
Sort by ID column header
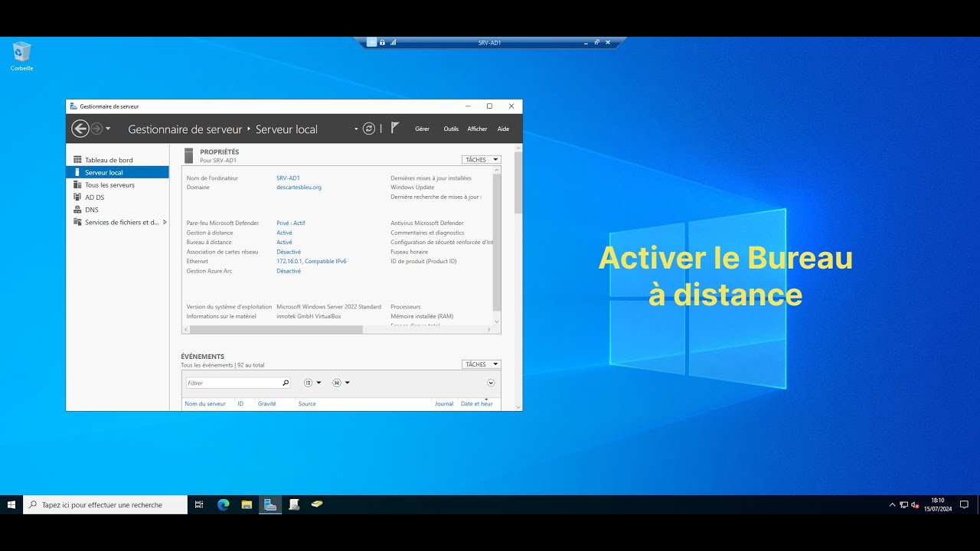pyautogui.click(x=240, y=403)
